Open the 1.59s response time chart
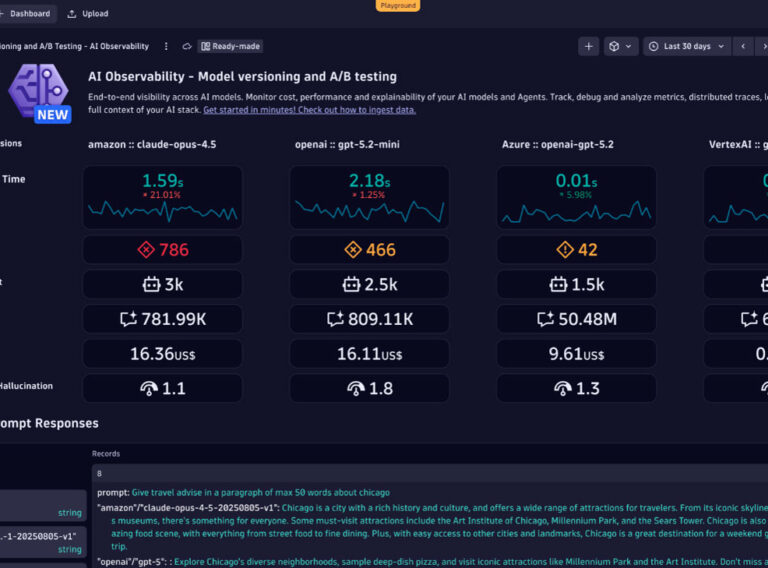This screenshot has height=568, width=768. click(x=163, y=197)
